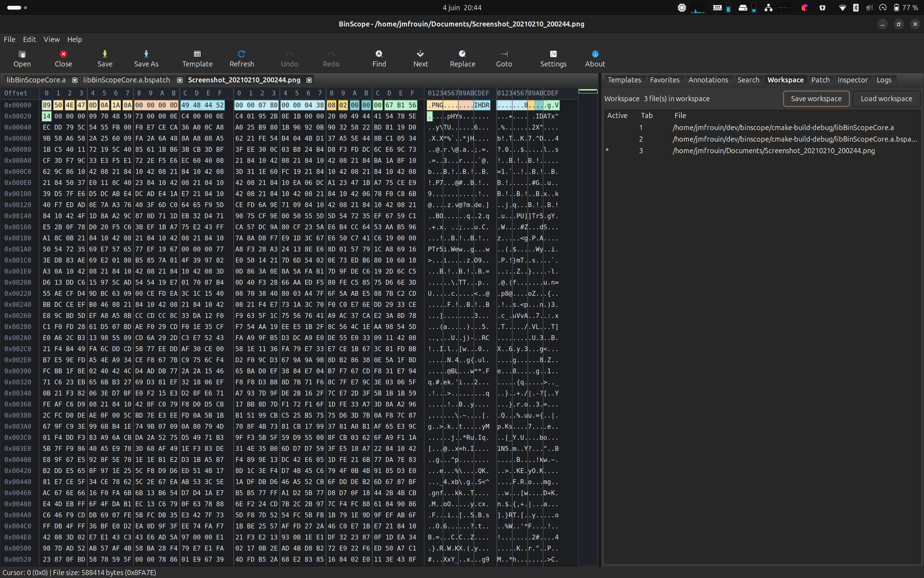Open the File menu

click(x=10, y=39)
